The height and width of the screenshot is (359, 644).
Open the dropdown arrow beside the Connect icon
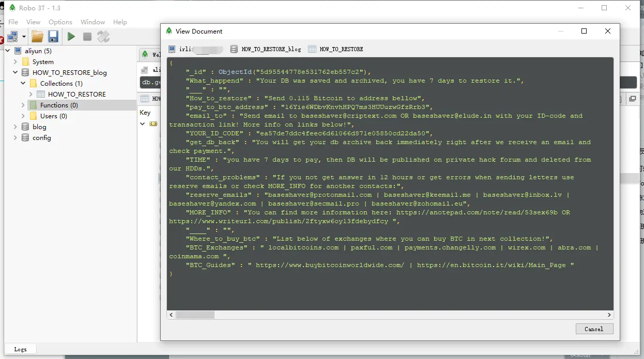pyautogui.click(x=23, y=37)
